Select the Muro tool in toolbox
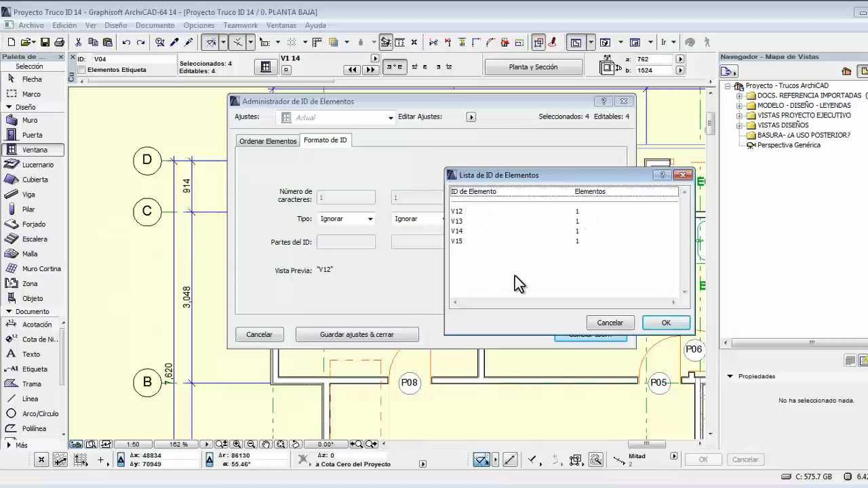The width and height of the screenshot is (868, 488). click(x=33, y=120)
